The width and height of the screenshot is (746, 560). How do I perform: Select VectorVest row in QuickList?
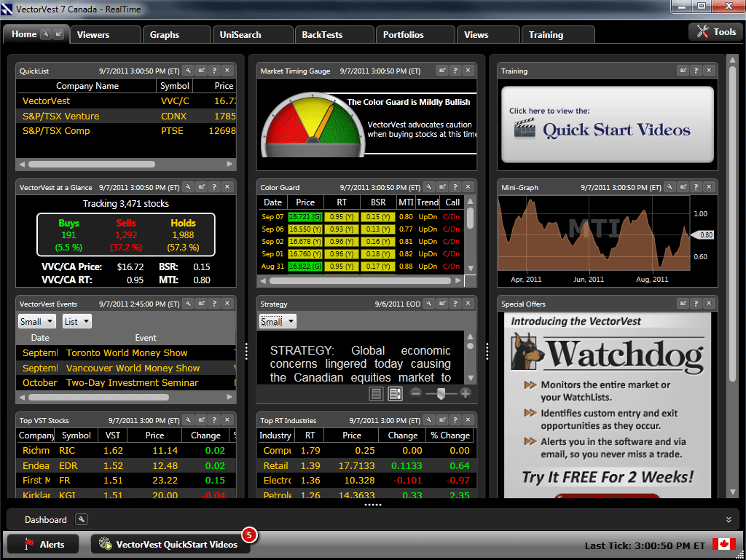126,100
